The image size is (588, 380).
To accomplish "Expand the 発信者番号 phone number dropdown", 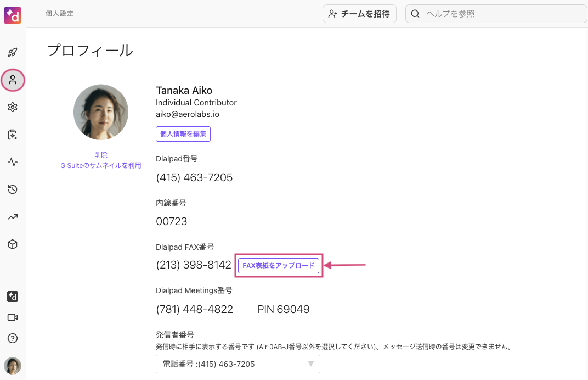I will click(x=238, y=364).
